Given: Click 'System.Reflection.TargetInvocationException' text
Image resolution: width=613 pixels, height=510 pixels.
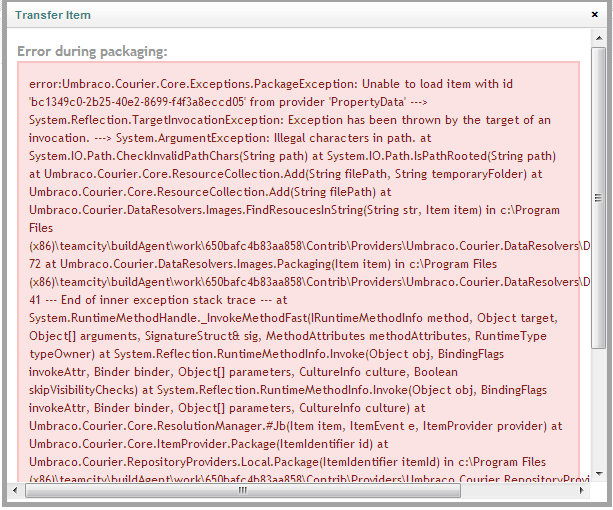Looking at the screenshot, I should tap(156, 120).
